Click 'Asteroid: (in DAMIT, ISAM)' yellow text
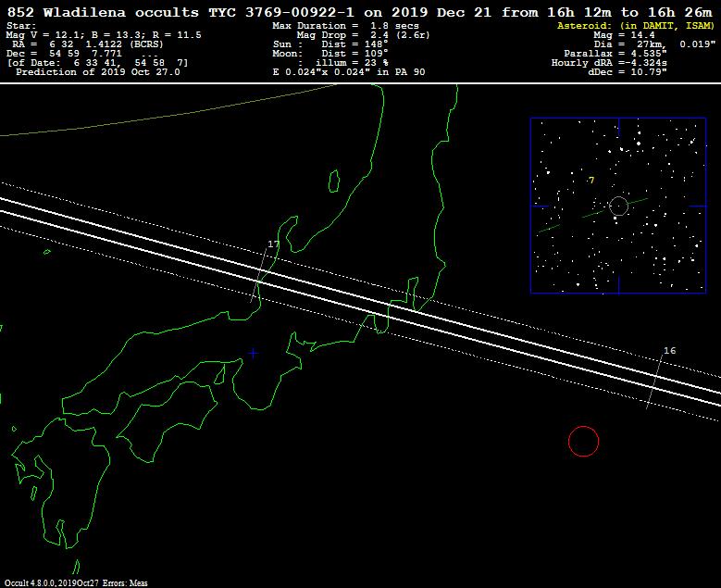 click(636, 26)
